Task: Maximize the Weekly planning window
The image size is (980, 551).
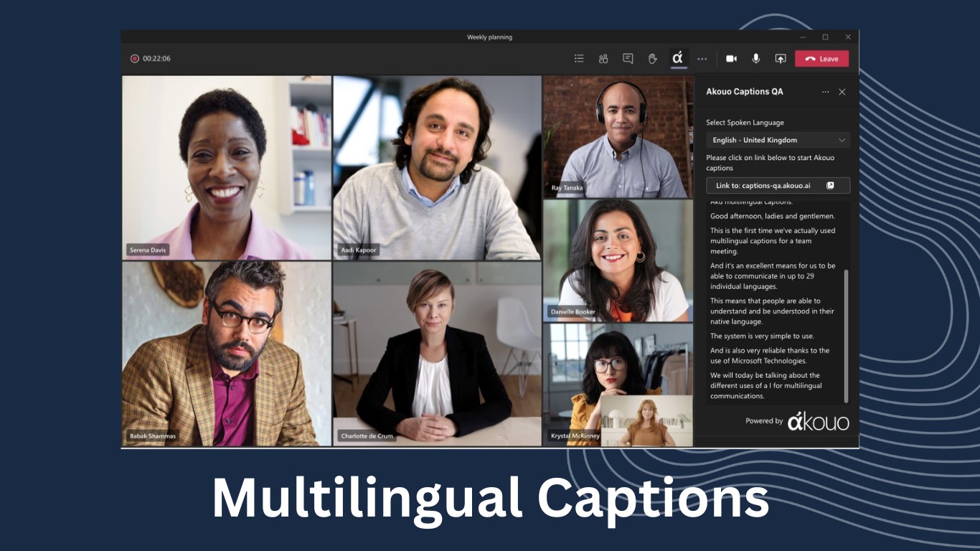Action: [x=825, y=37]
